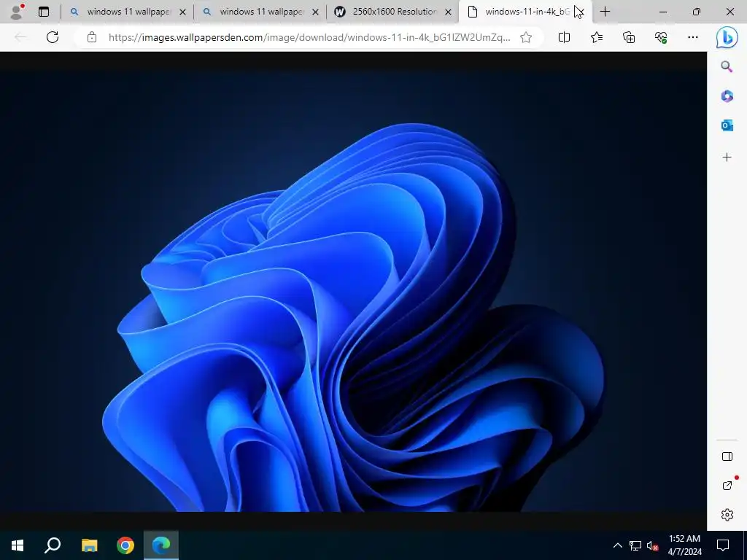The height and width of the screenshot is (560, 747).
Task: Click the muted volume tray icon
Action: pos(652,545)
